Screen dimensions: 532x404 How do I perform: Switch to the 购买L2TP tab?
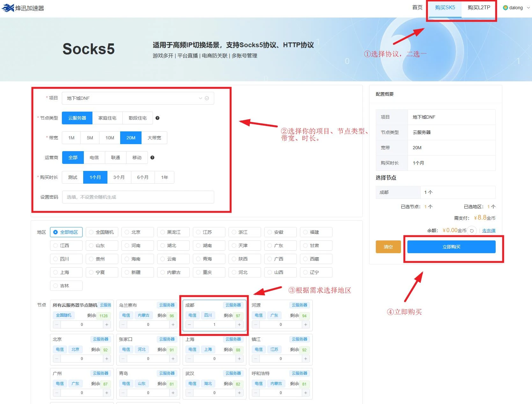click(x=479, y=8)
